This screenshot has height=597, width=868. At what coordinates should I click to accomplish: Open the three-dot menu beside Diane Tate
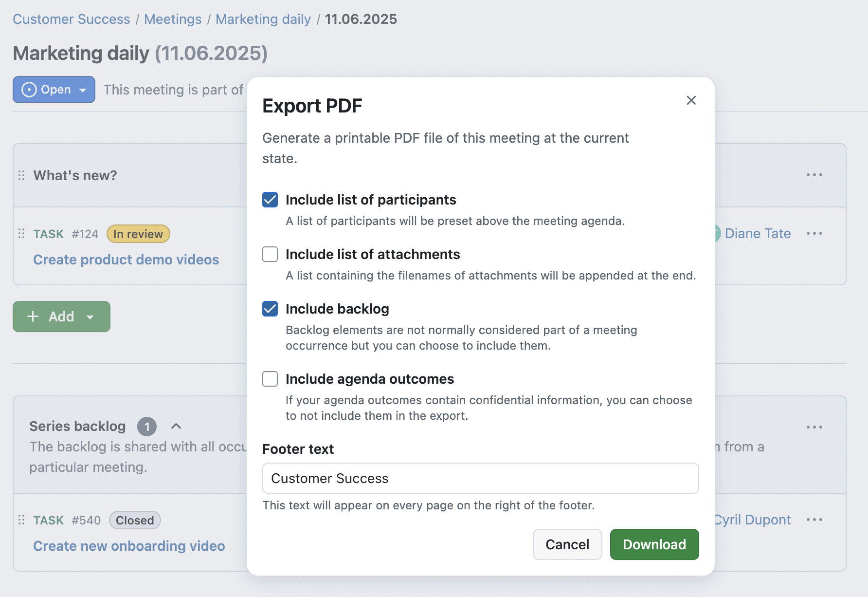point(815,233)
